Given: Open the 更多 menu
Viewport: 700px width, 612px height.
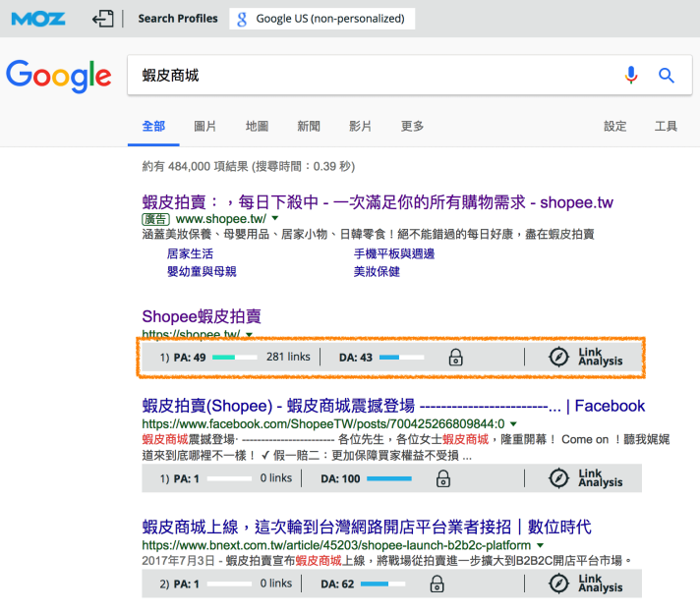Looking at the screenshot, I should 412,127.
